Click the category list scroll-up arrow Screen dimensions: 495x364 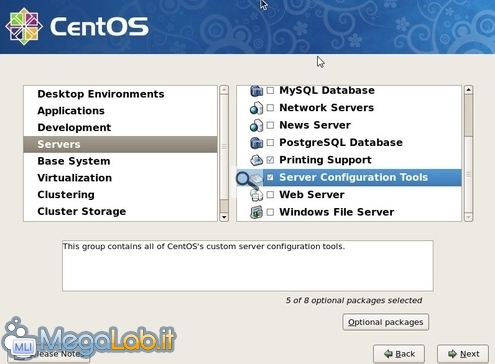(x=224, y=90)
